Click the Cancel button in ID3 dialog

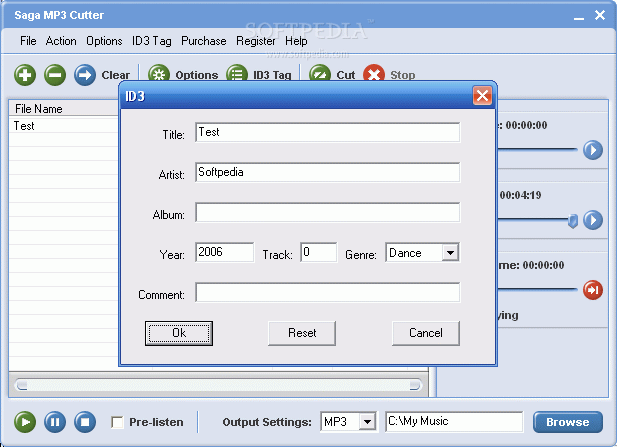click(426, 333)
